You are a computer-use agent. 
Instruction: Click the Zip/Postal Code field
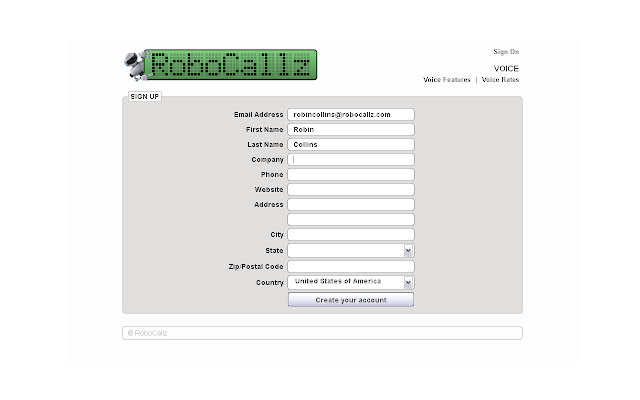tap(351, 267)
